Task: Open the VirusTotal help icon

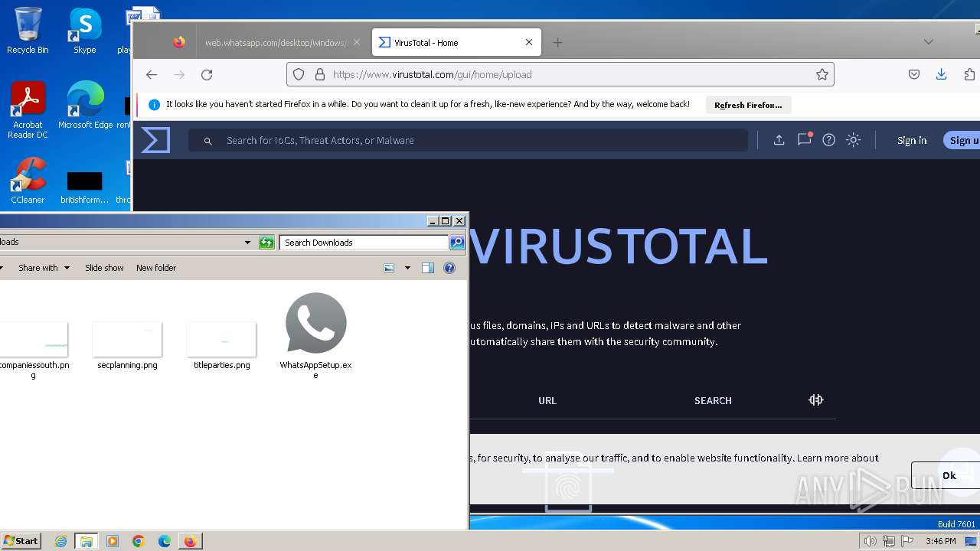Action: (828, 140)
